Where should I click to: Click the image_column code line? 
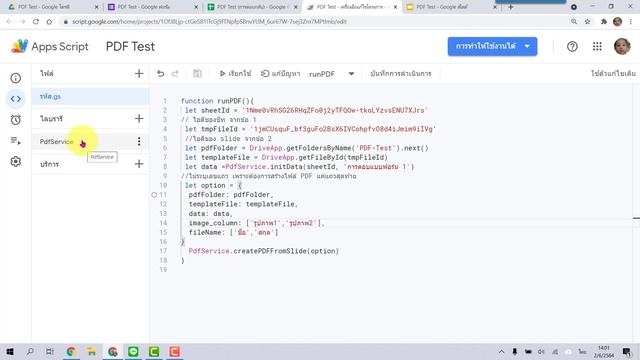point(256,223)
